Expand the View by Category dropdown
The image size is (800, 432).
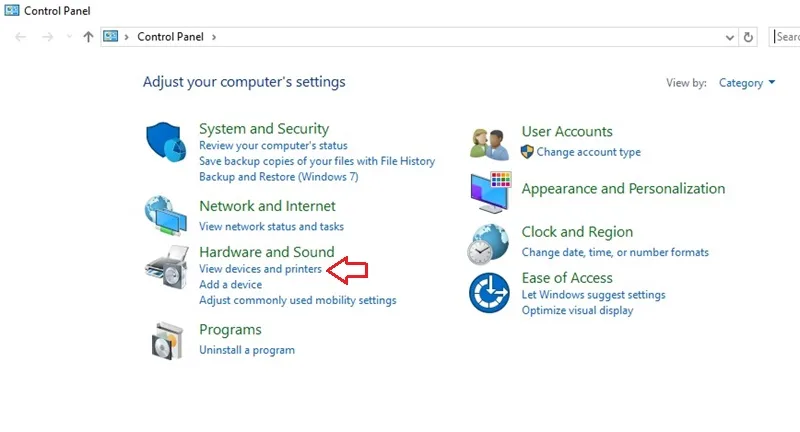tap(747, 83)
